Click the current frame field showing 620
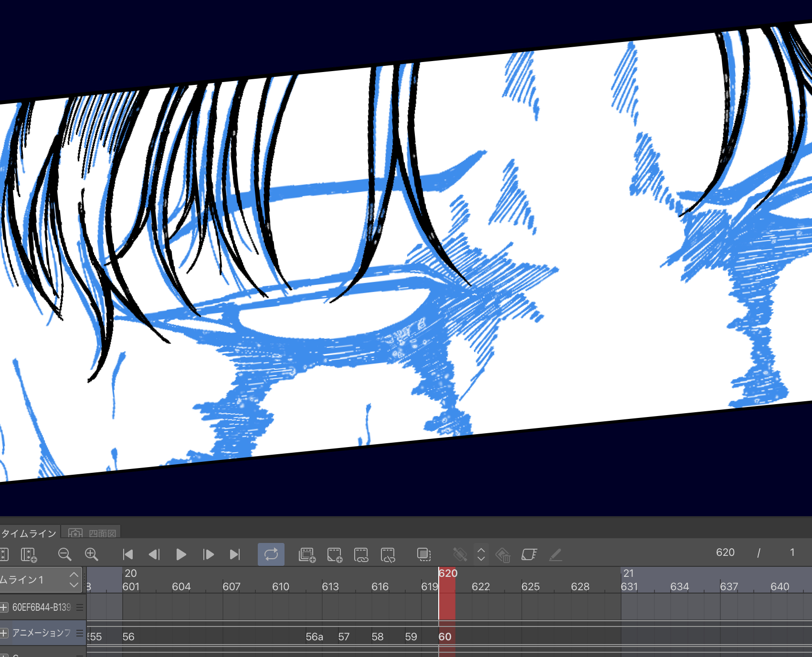This screenshot has height=657, width=812. point(725,553)
